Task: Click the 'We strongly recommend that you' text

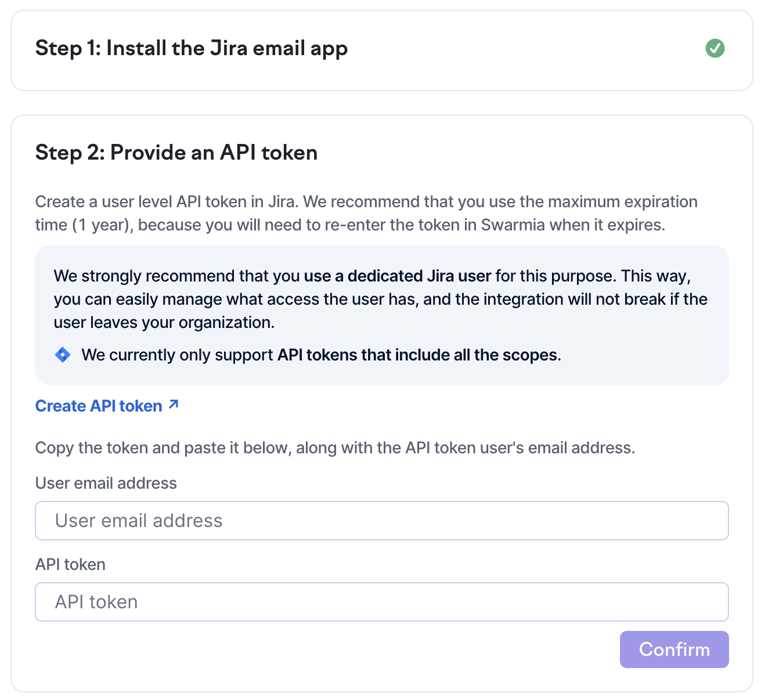Action: tap(177, 276)
